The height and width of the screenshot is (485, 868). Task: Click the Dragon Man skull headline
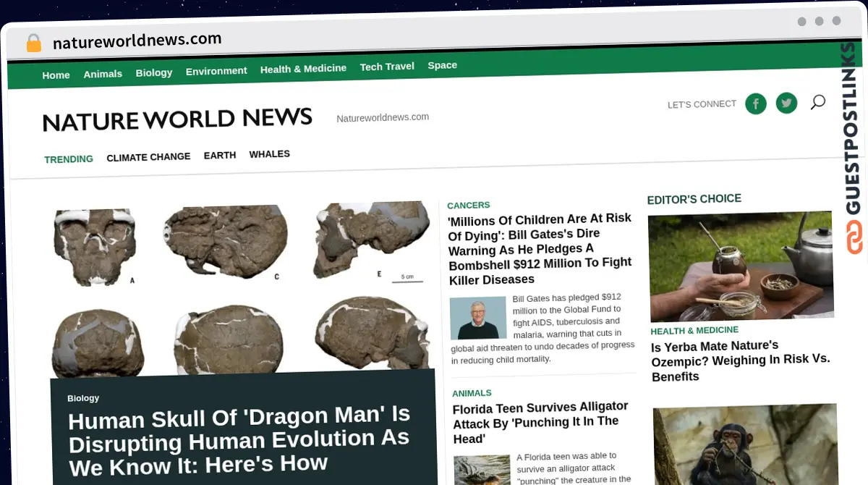pos(239,439)
